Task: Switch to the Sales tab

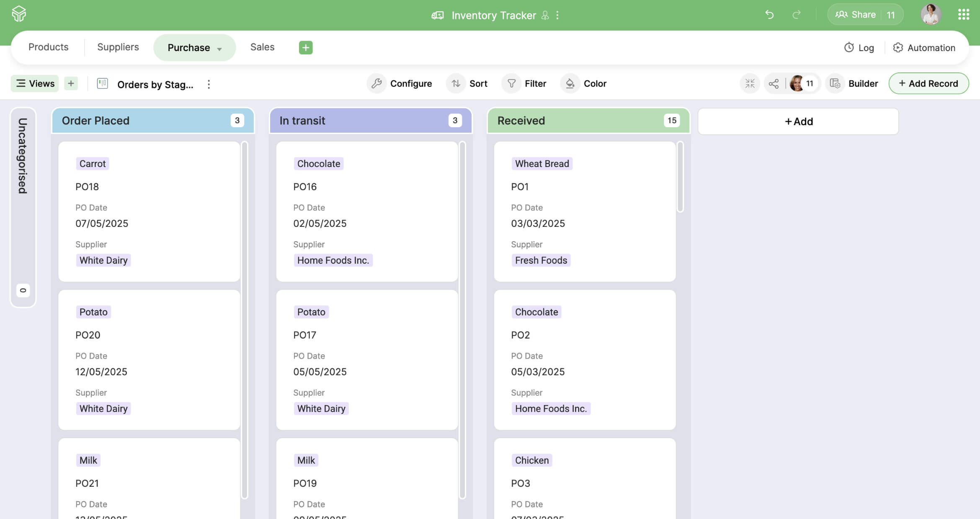Action: (262, 47)
